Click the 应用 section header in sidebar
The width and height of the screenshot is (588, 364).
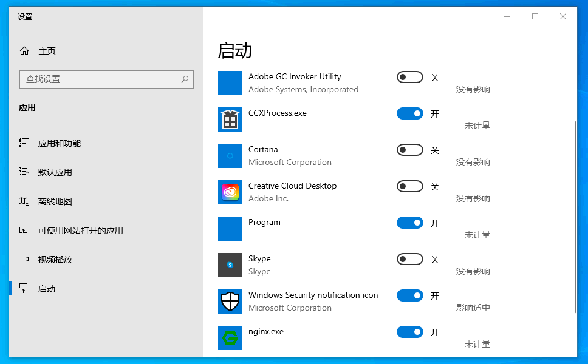27,107
